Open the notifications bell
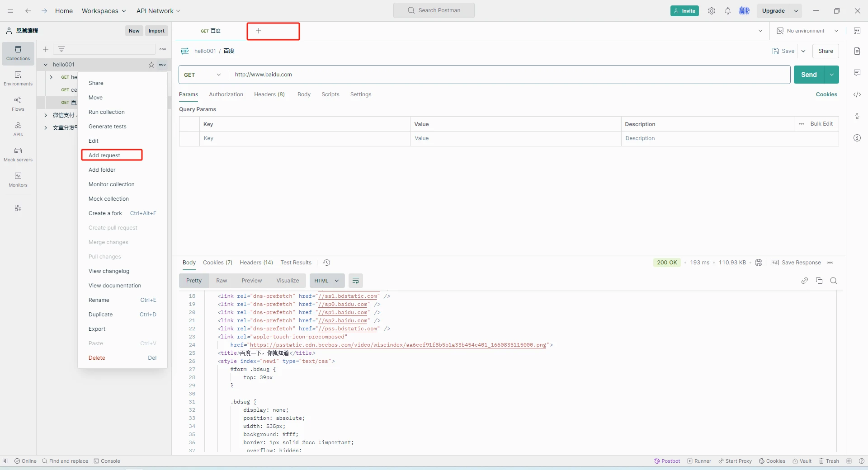 pyautogui.click(x=728, y=11)
